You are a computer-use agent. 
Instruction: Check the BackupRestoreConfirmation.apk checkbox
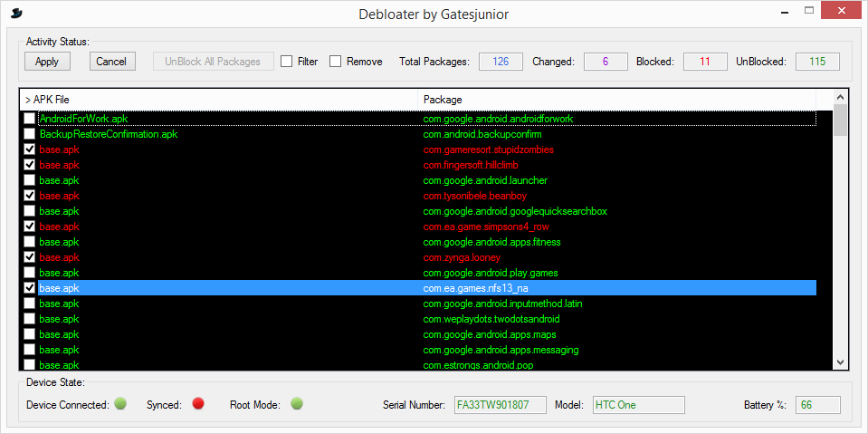click(30, 134)
